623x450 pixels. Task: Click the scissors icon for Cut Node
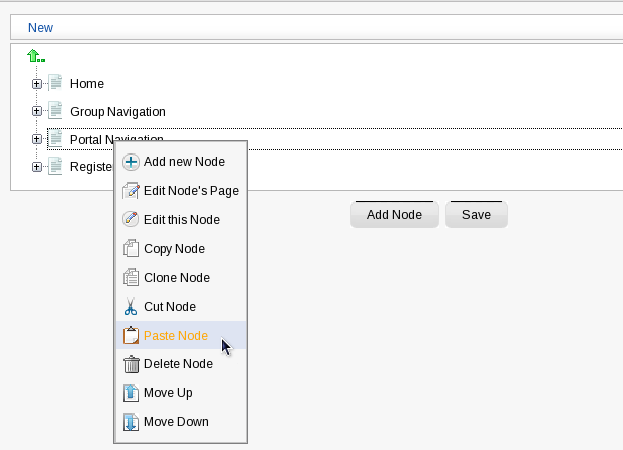[131, 306]
